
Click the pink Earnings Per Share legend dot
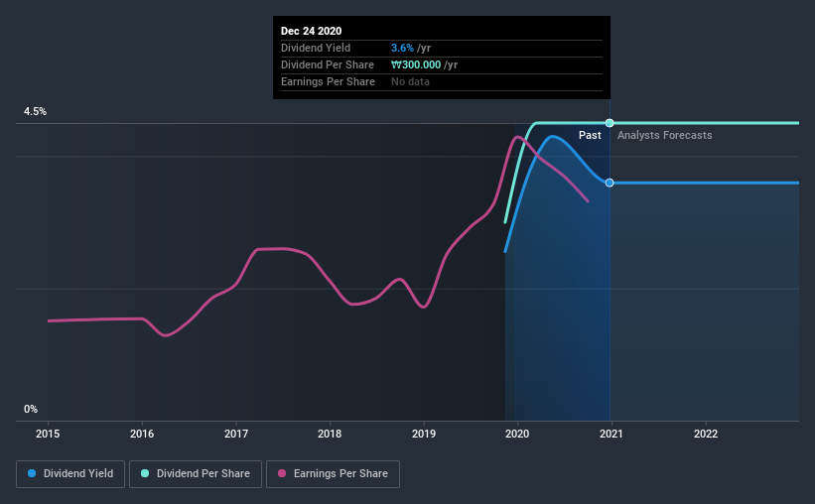pyautogui.click(x=282, y=473)
